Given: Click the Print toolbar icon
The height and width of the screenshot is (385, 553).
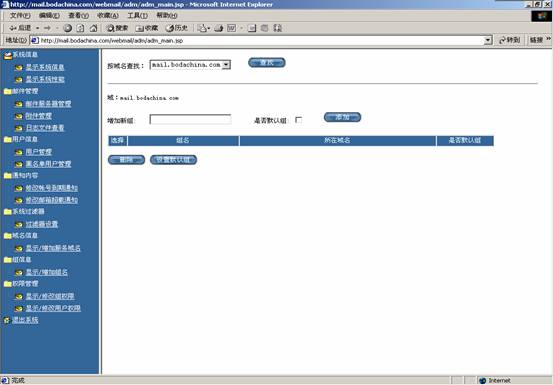Looking at the screenshot, I should (x=219, y=28).
